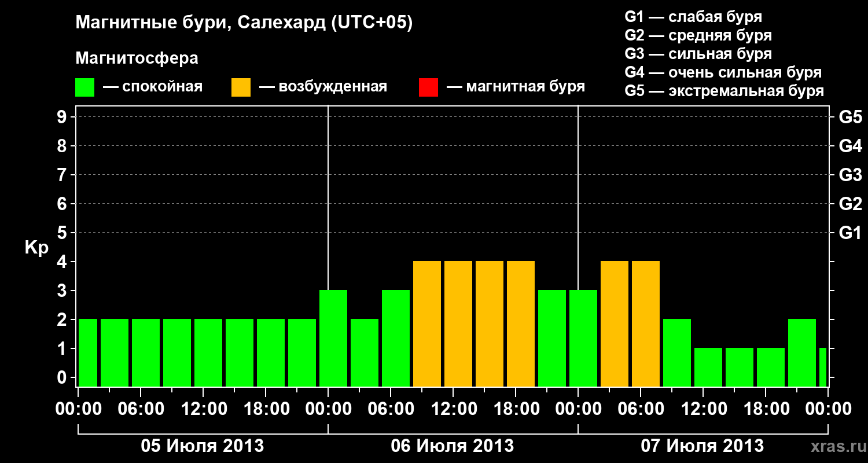
Task: Click the 12:00 tick label for 05 Июля
Action: (204, 409)
